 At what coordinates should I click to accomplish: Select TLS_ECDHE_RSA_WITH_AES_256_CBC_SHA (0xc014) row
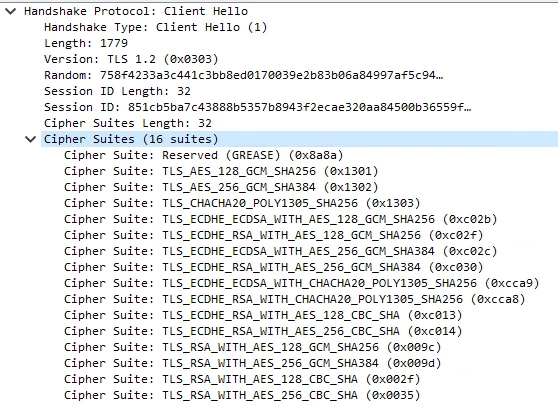[x=263, y=331]
